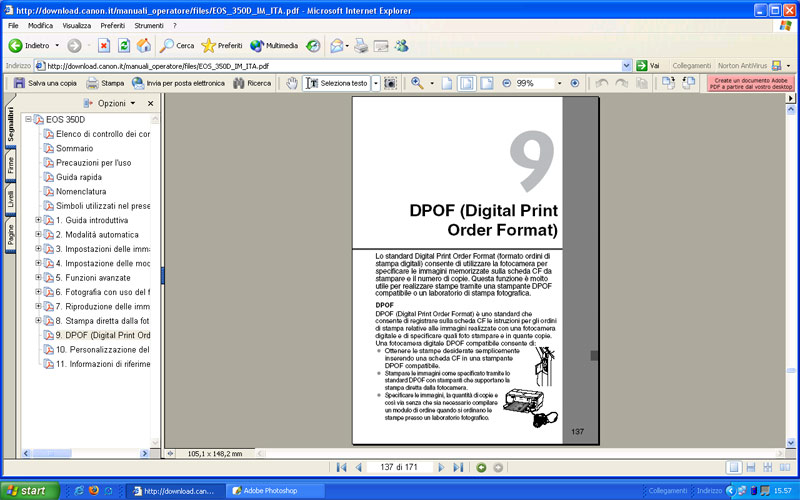Open the Strumenti menu
The height and width of the screenshot is (500, 800).
[x=149, y=26]
